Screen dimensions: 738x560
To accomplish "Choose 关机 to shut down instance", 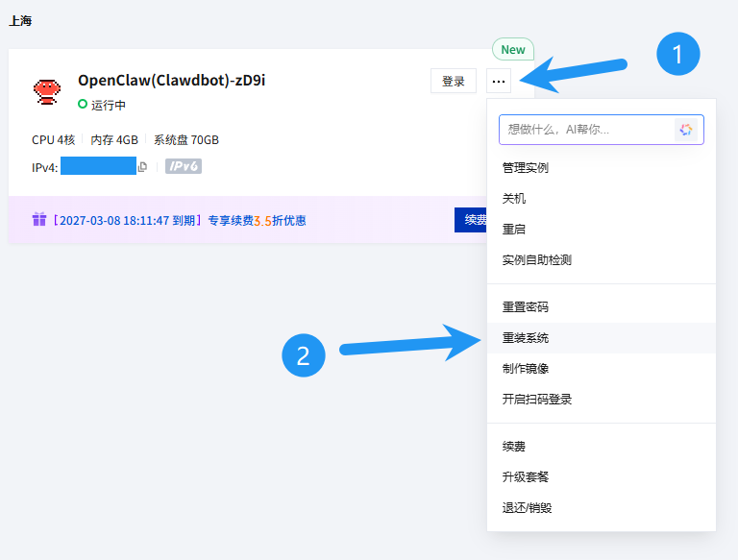I will [514, 199].
